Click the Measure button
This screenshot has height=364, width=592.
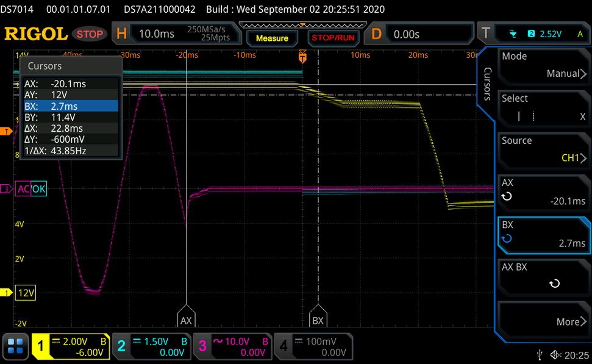[272, 38]
